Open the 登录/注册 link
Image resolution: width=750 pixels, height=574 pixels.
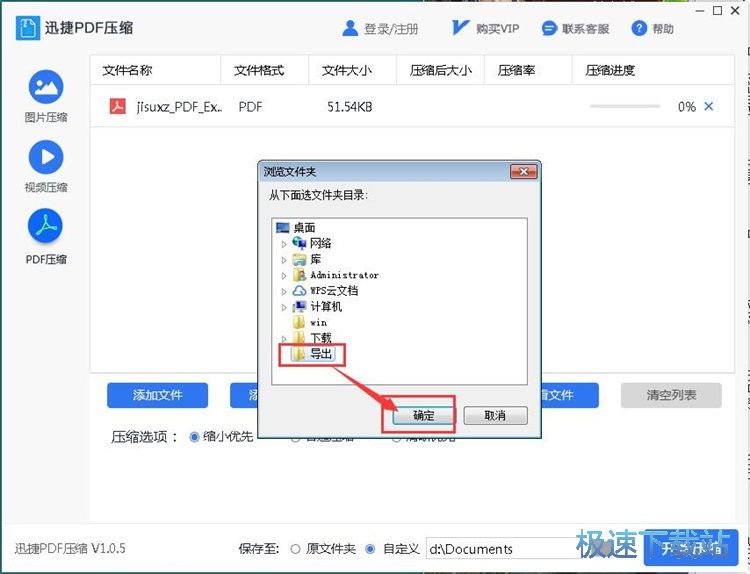391,29
